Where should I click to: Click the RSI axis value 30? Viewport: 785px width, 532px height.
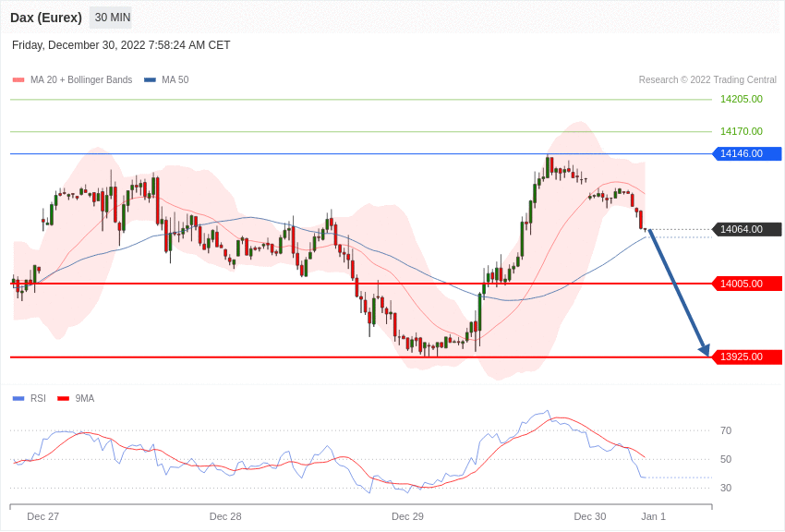pos(726,488)
